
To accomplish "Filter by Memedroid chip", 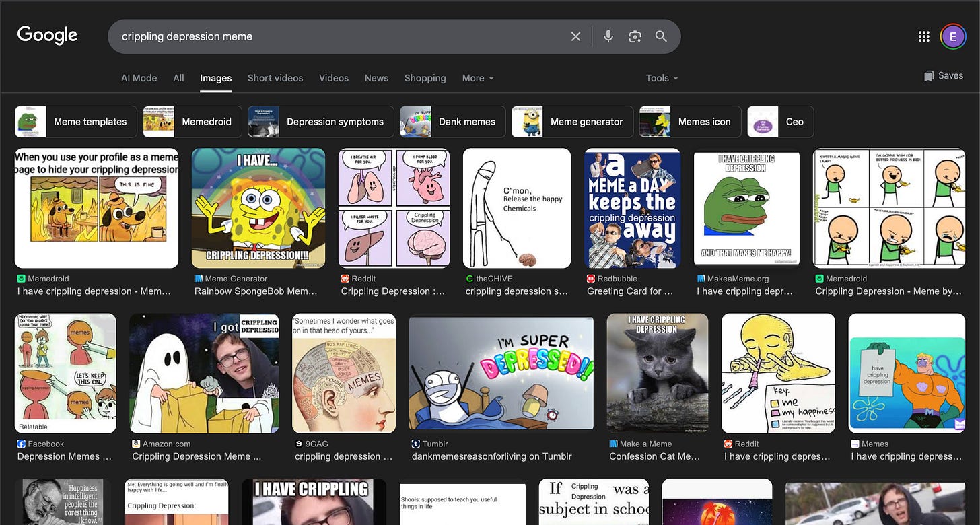I will [x=193, y=122].
